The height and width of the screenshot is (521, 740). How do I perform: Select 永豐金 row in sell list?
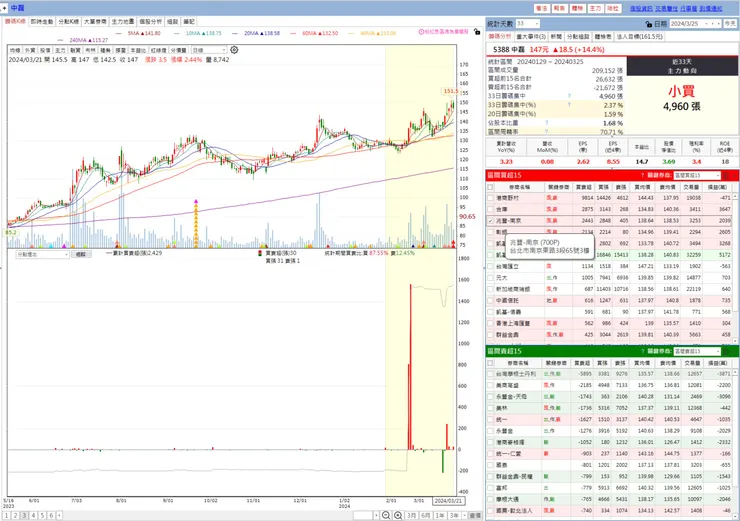(609, 431)
